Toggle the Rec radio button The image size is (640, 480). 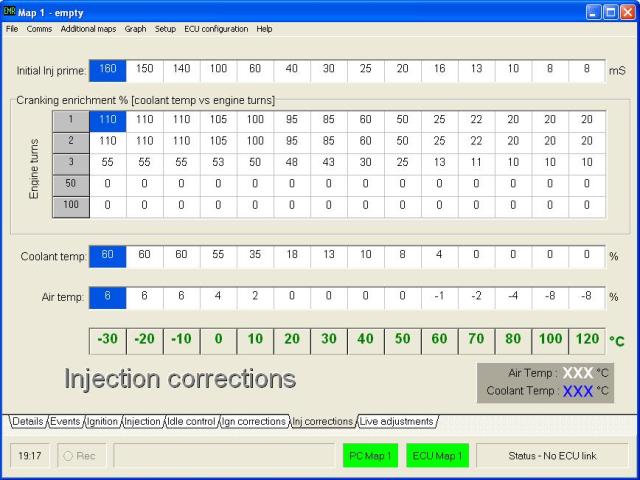coord(68,456)
